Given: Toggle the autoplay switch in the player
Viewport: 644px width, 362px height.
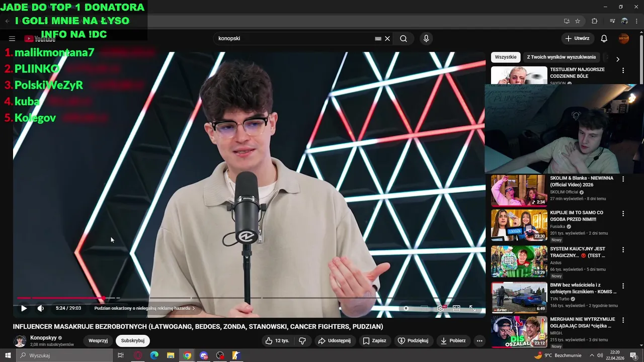Looking at the screenshot, I should click(407, 308).
